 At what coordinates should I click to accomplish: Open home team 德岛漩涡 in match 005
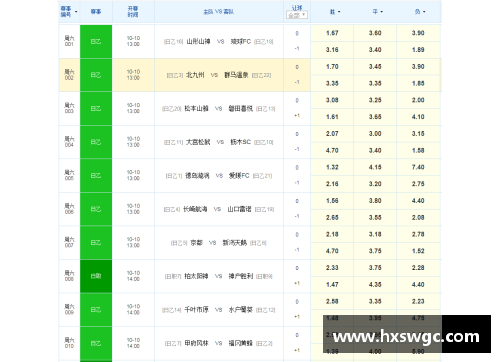pyautogui.click(x=197, y=176)
